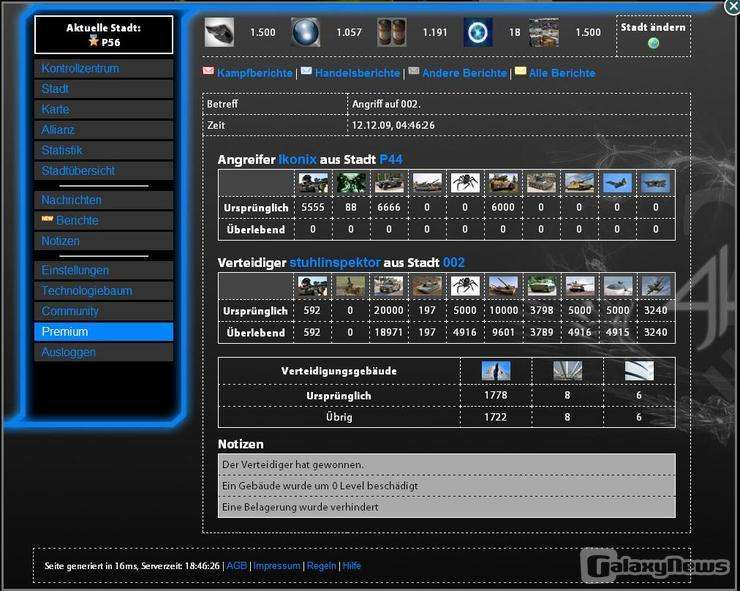Open Notizen in the sidebar

point(103,241)
